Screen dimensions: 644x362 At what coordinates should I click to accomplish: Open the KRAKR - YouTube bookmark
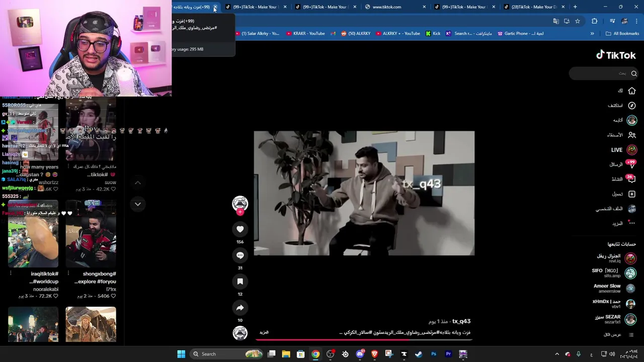click(x=305, y=34)
